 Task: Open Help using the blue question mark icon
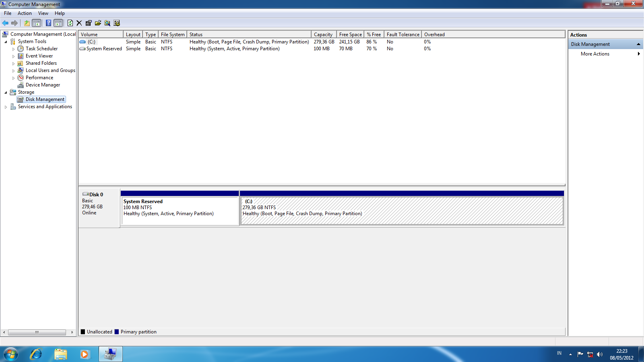click(48, 23)
